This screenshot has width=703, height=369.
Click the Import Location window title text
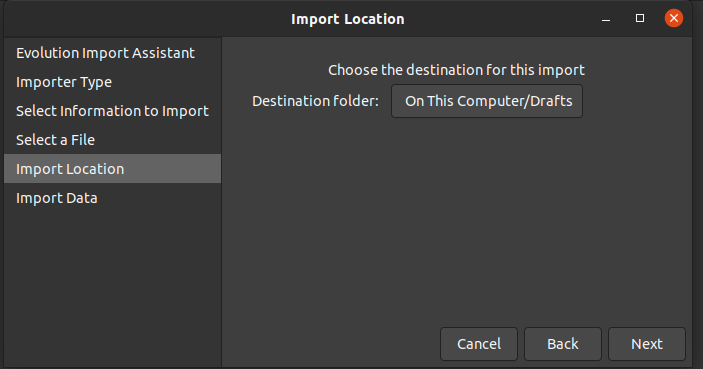point(347,19)
